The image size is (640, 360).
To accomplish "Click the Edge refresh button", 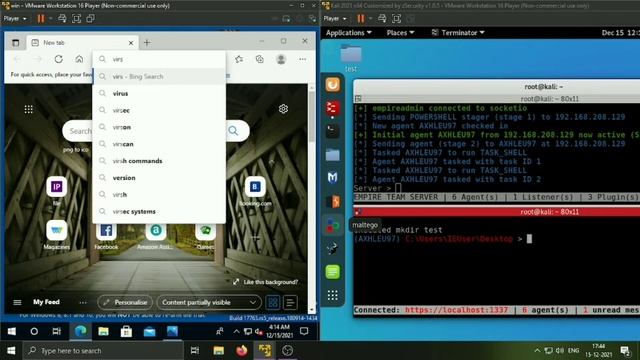I will click(58, 59).
